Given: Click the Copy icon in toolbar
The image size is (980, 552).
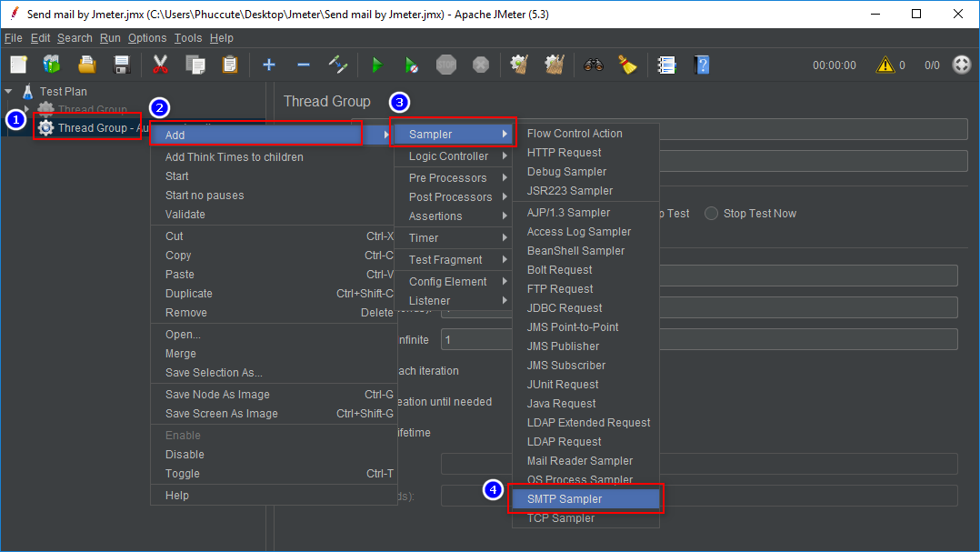Looking at the screenshot, I should click(x=195, y=65).
